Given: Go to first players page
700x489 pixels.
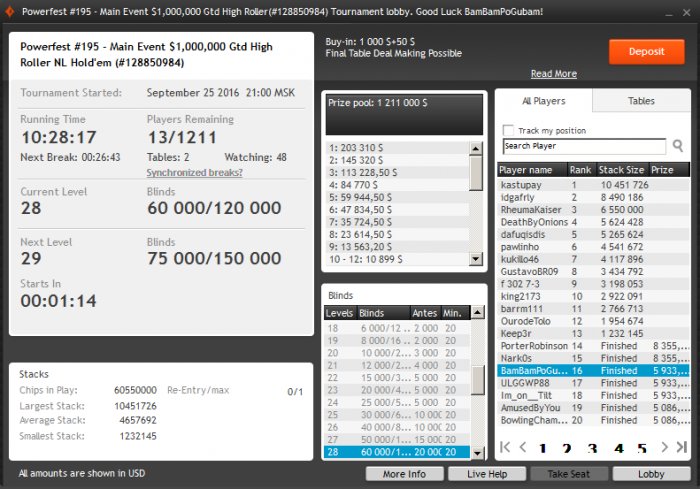Looking at the screenshot, I should 505,447.
